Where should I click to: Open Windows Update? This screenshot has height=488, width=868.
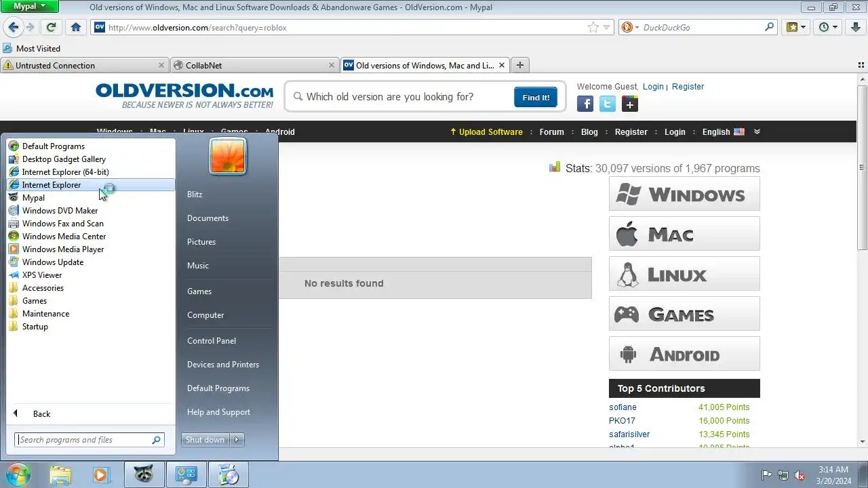pyautogui.click(x=91, y=262)
